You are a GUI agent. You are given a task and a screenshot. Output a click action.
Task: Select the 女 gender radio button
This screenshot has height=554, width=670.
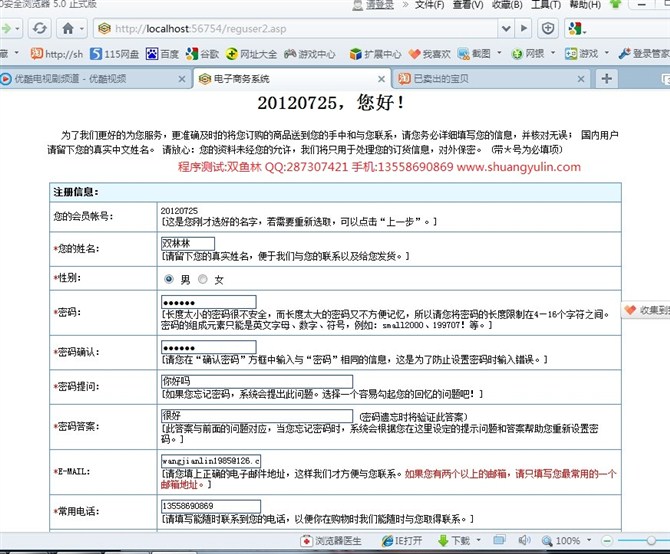point(203,279)
